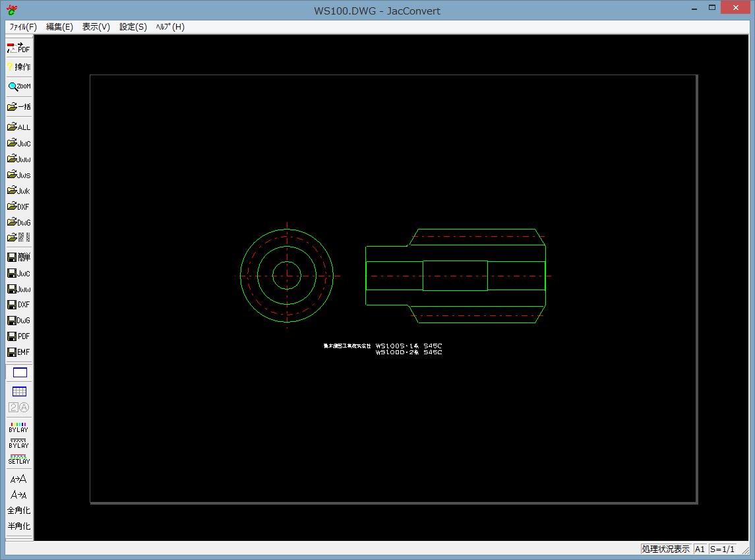Click the WS100S S45C drawing text
The height and width of the screenshot is (560, 755).
409,346
